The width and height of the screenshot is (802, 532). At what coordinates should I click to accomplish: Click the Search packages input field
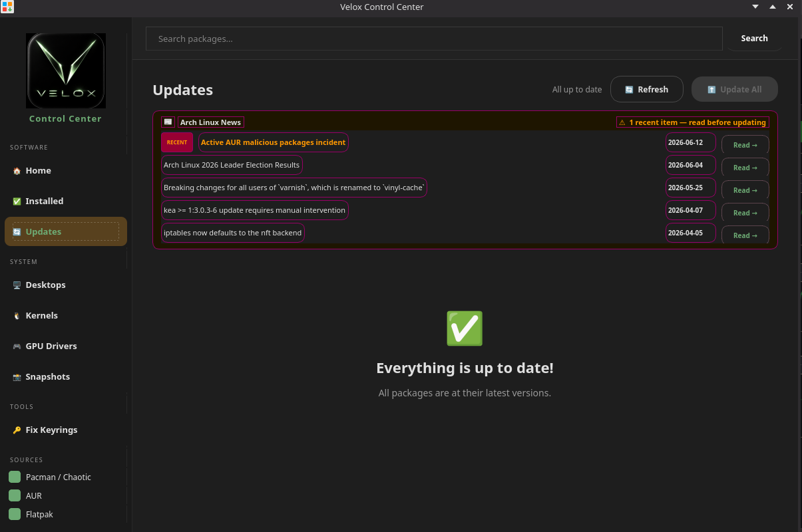(x=434, y=39)
